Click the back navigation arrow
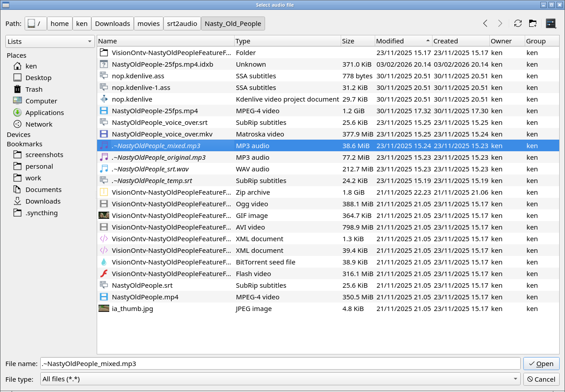This screenshot has height=392, width=565. [485, 24]
